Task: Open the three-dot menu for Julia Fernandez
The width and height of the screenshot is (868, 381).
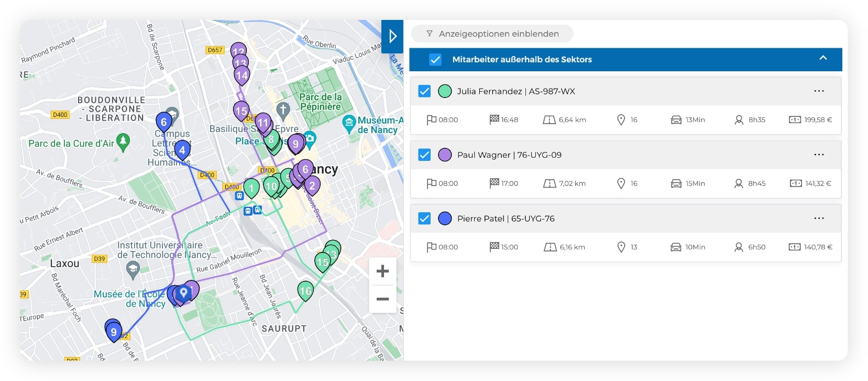Action: coord(819,91)
